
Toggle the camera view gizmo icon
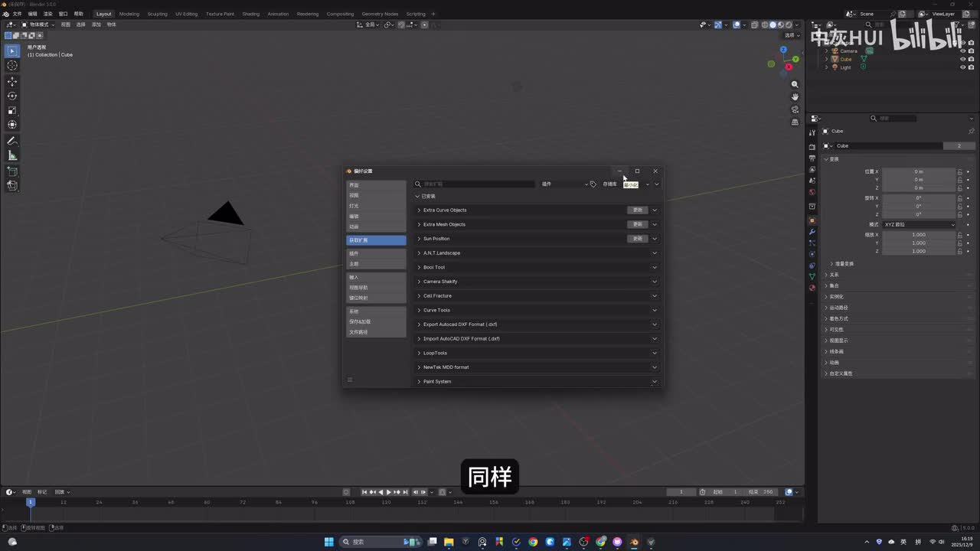tap(795, 109)
